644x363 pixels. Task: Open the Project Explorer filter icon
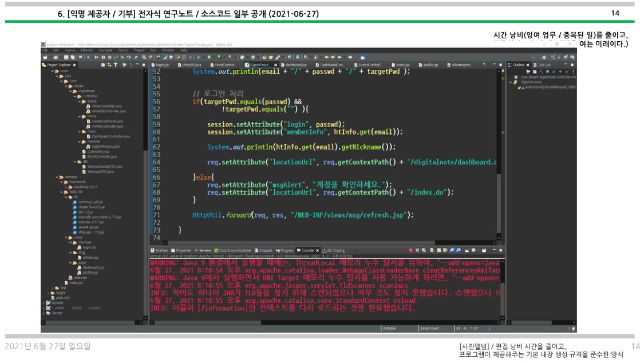(116, 65)
